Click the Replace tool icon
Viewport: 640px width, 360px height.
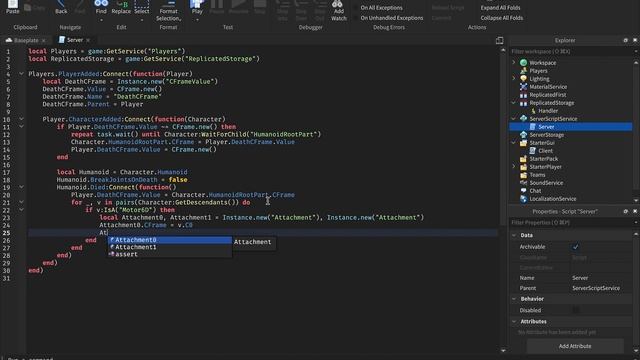tap(122, 4)
